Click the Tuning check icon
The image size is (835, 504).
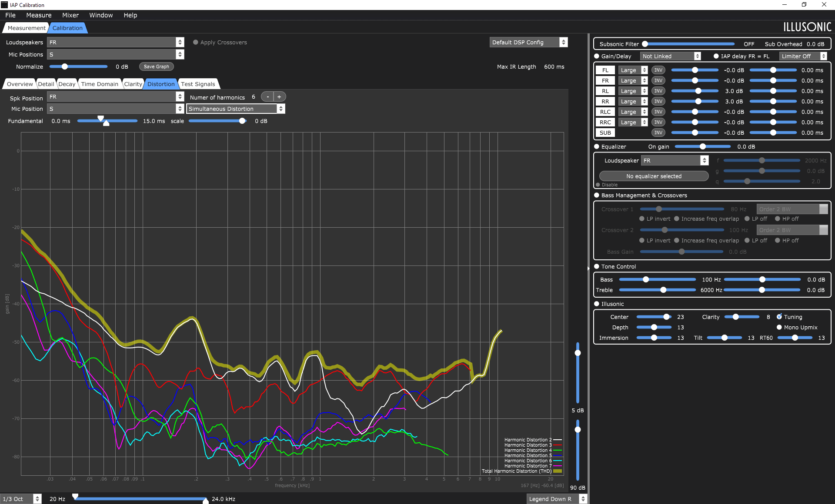(x=779, y=317)
